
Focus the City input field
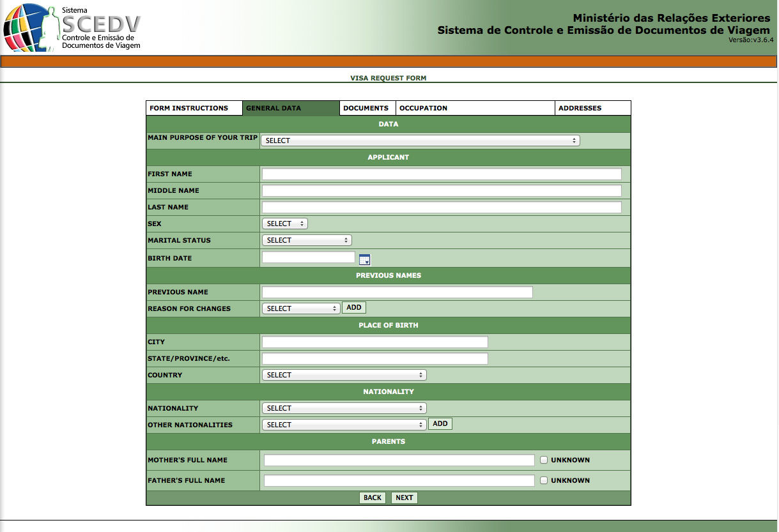(375, 342)
